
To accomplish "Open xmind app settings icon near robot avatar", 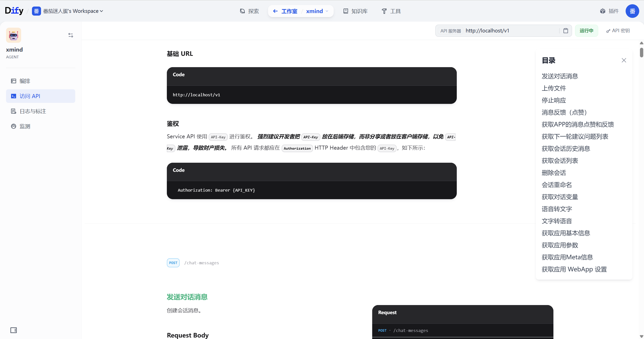I will [70, 35].
